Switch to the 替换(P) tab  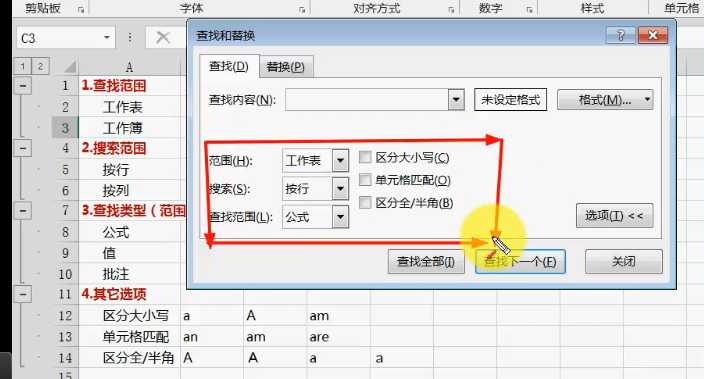286,67
